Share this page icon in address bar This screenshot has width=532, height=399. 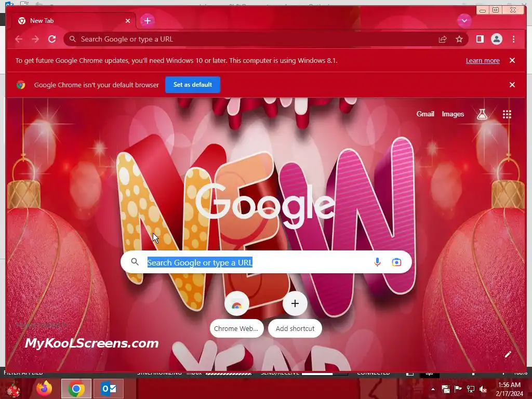pyautogui.click(x=443, y=39)
